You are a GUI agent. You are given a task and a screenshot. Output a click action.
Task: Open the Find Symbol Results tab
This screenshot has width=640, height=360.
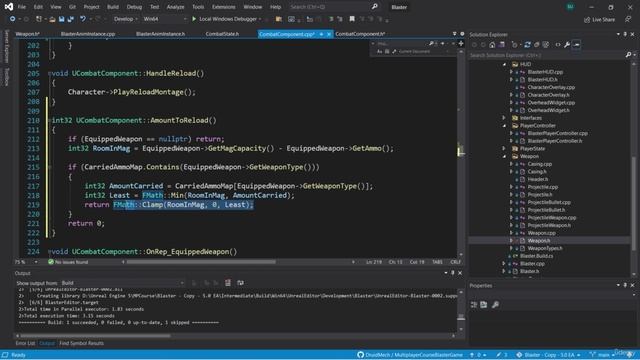point(81,343)
